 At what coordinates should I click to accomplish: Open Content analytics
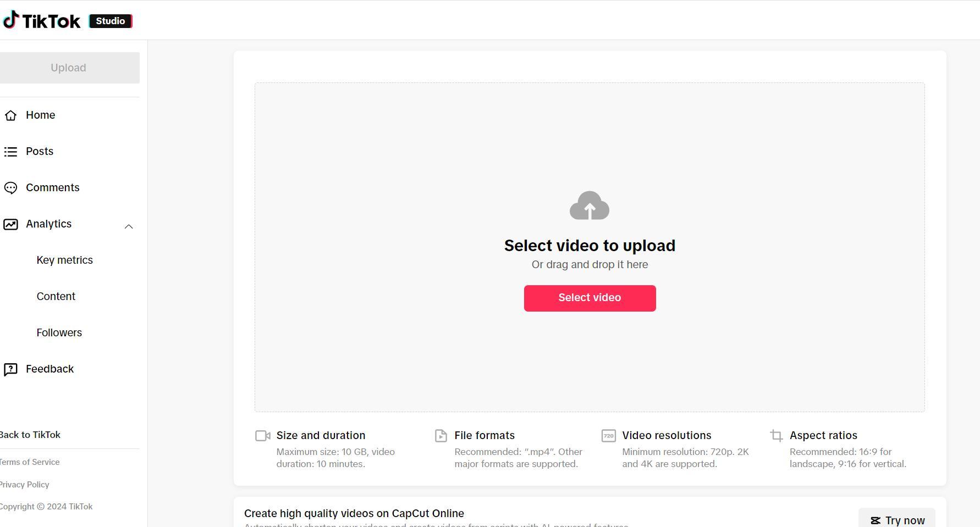click(56, 296)
